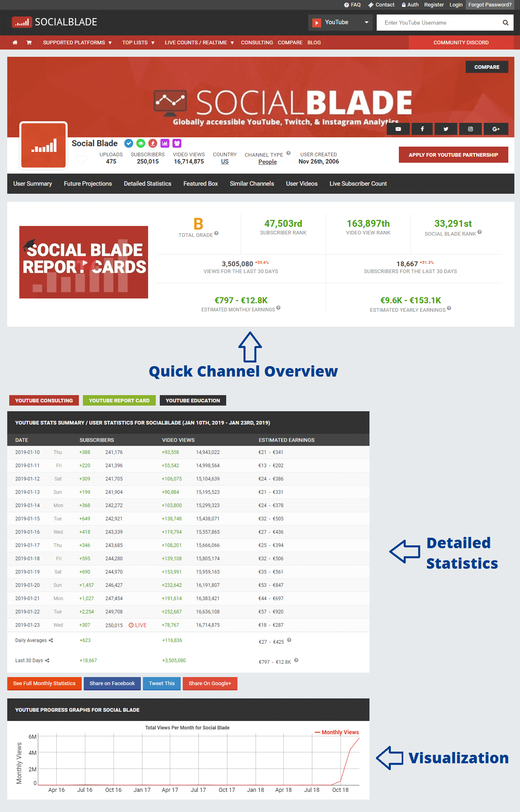
Task: Click the purple chart badge
Action: coord(165,143)
